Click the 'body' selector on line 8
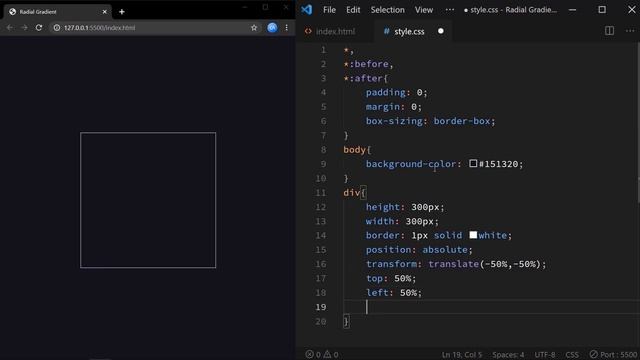The image size is (640, 360). pos(354,150)
